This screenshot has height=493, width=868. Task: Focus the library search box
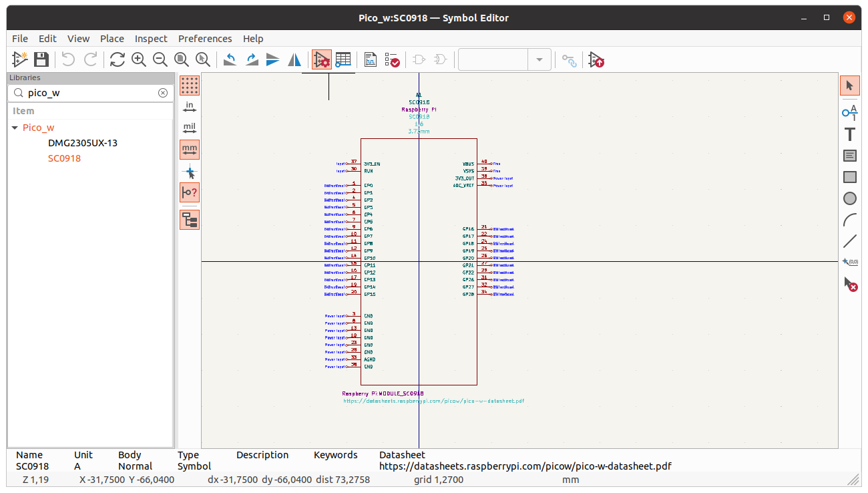click(x=91, y=93)
